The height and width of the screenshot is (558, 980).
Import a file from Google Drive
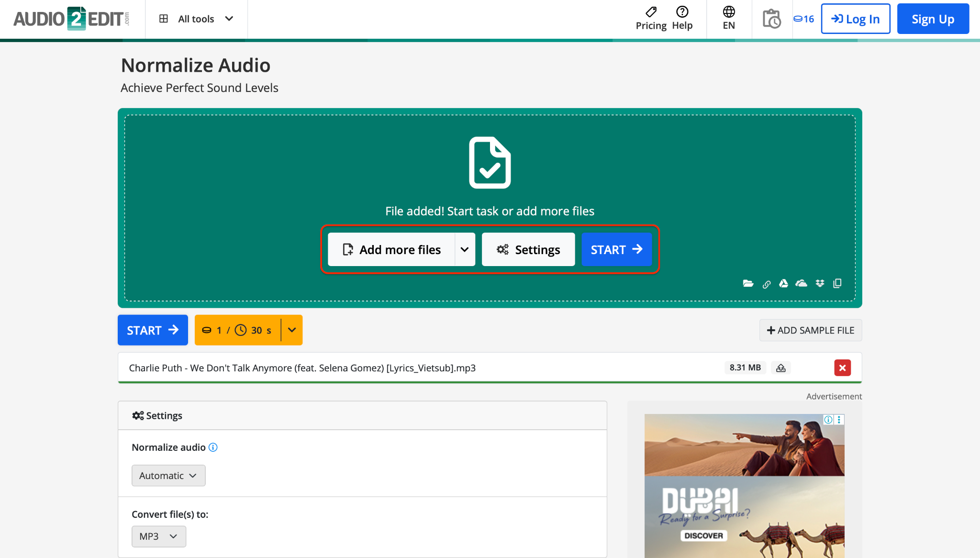click(x=783, y=284)
